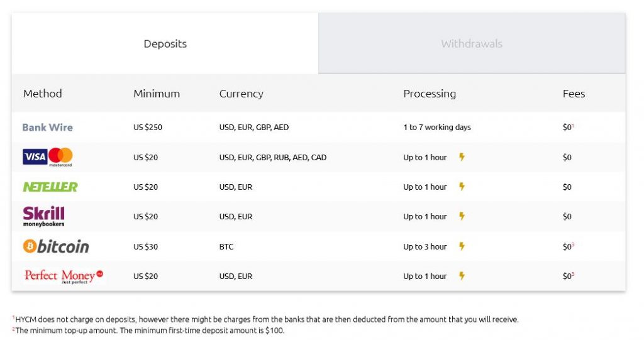Click the Processing column header
This screenshot has height=340, width=644.
point(430,94)
